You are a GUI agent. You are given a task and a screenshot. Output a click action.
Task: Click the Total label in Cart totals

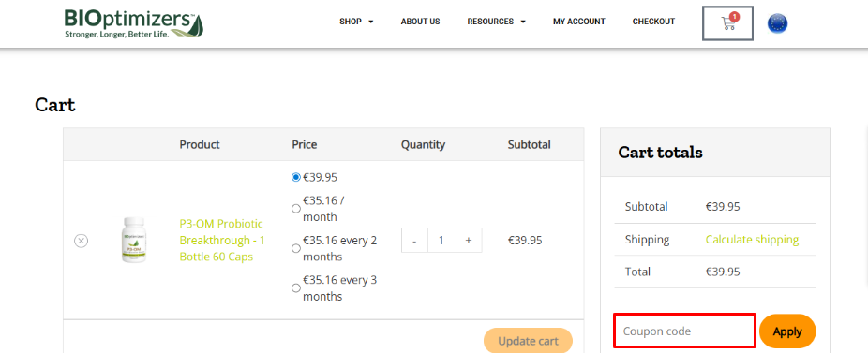[x=637, y=272]
